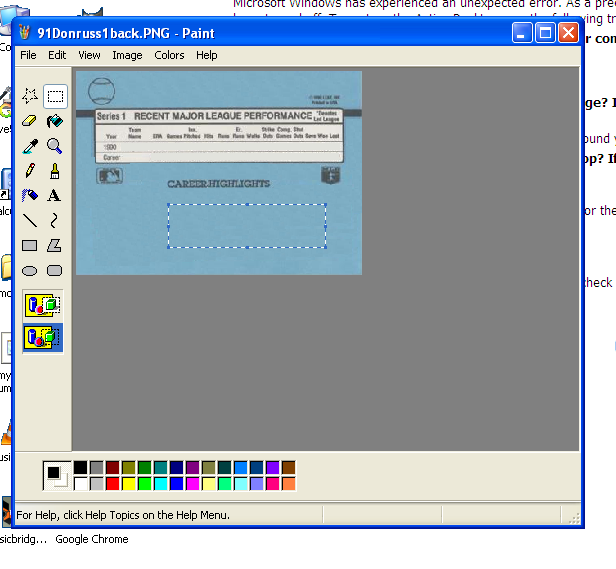Pick the light gray color swatch
Image resolution: width=616 pixels, height=569 pixels.
click(x=97, y=484)
